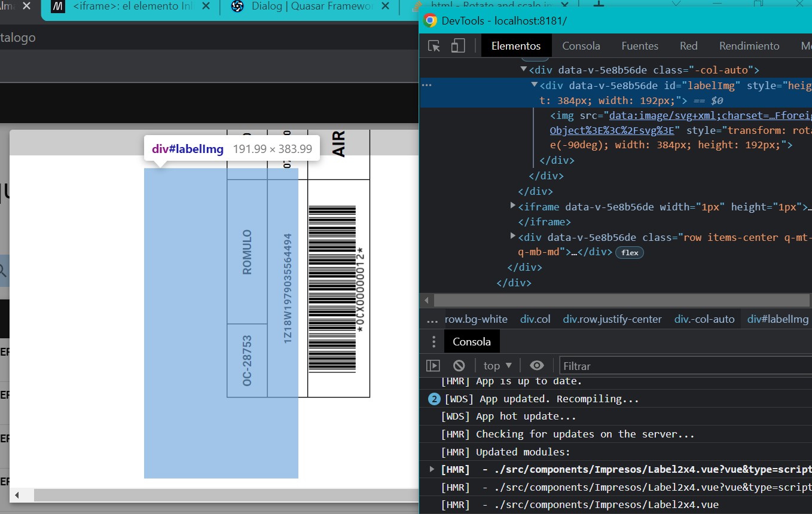This screenshot has width=812, height=514.
Task: Click the "[HMR] Checking for updates" message
Action: pos(567,434)
